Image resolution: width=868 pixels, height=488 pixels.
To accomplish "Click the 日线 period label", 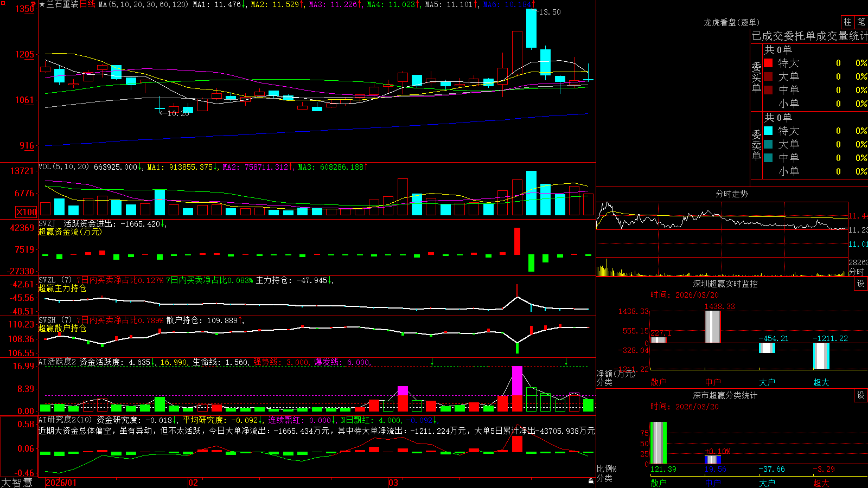I will pos(87,4).
